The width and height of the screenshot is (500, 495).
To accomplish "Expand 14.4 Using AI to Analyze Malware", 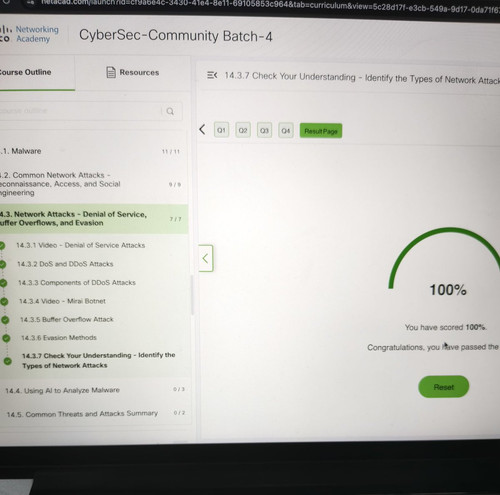I will click(x=95, y=390).
